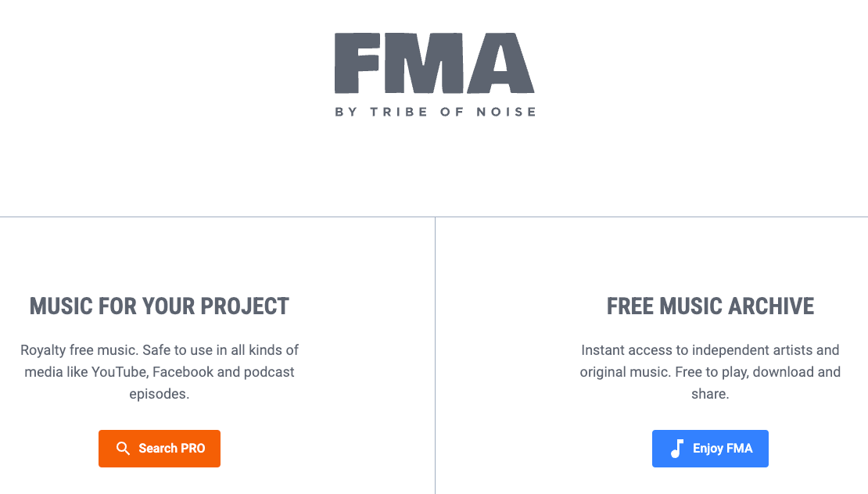Open the royalty free music search with Search PRO
Viewport: 868px width, 494px height.
[160, 448]
